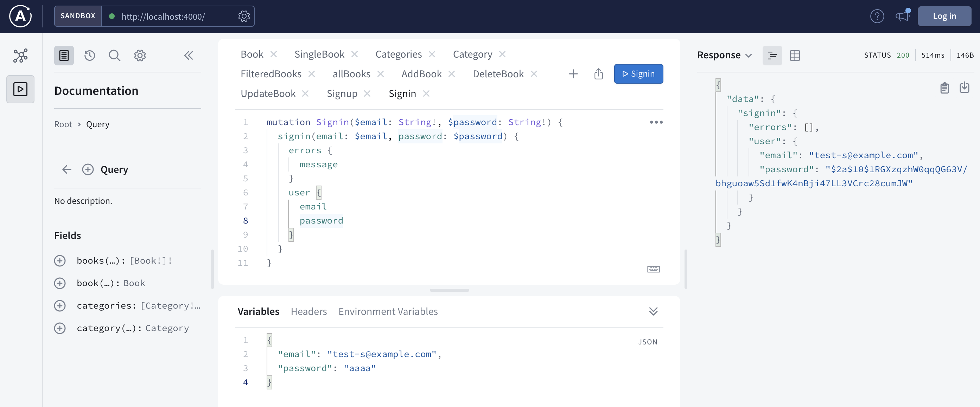
Task: Collapse the variables panel with double chevron
Action: pyautogui.click(x=653, y=311)
